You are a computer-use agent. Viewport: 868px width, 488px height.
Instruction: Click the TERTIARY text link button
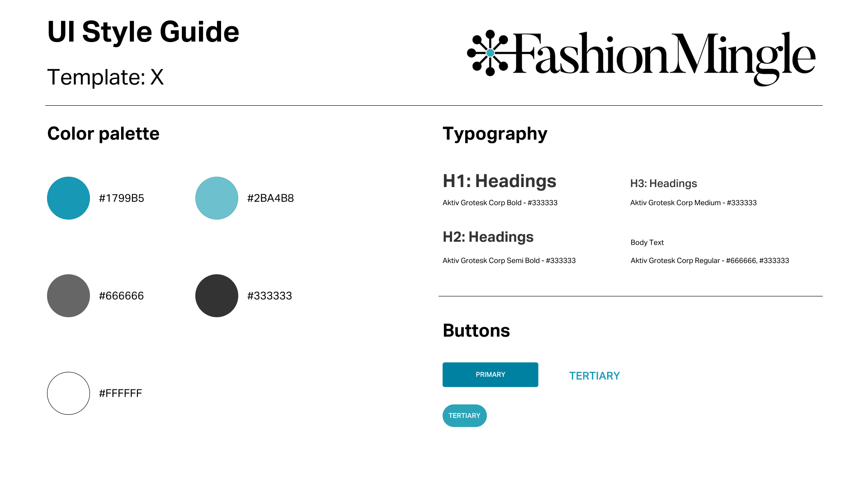tap(594, 376)
